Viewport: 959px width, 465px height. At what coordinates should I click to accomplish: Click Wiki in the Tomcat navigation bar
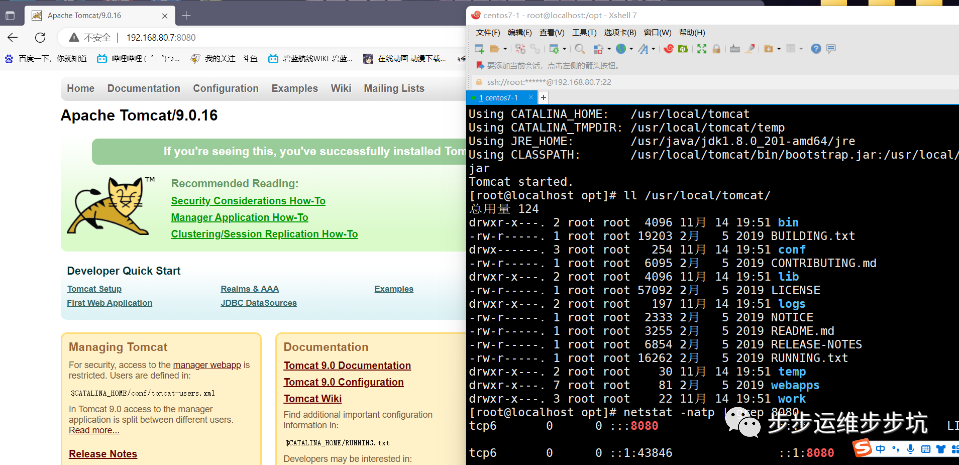pyautogui.click(x=341, y=88)
